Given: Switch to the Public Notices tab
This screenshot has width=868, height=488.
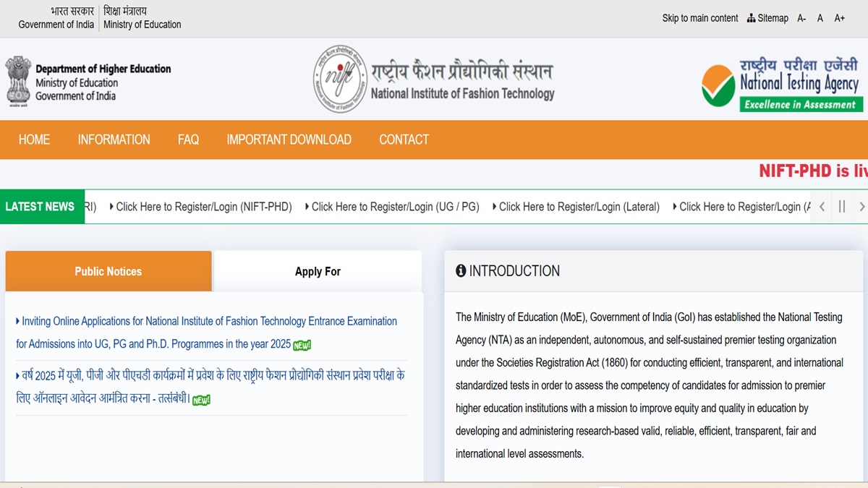Looking at the screenshot, I should (109, 271).
